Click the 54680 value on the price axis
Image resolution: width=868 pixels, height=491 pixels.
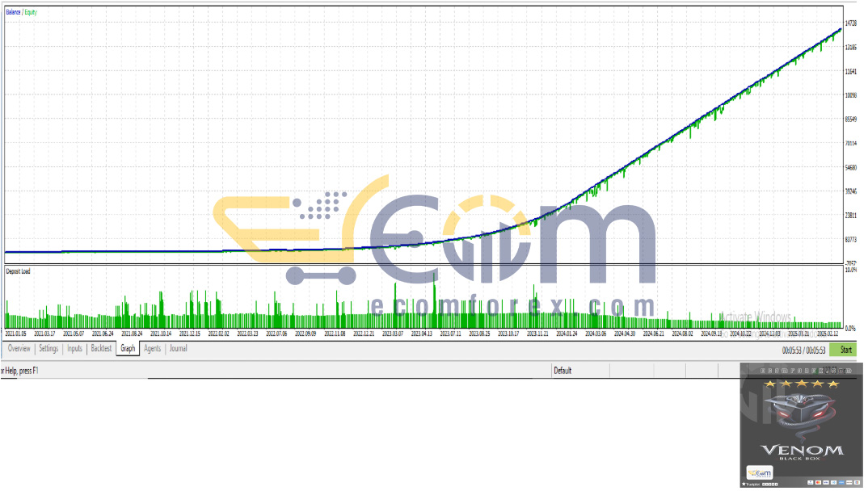point(851,167)
